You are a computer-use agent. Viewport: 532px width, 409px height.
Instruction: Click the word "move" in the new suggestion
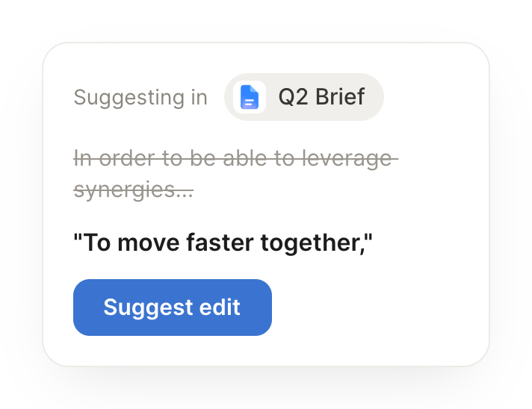pyautogui.click(x=148, y=243)
